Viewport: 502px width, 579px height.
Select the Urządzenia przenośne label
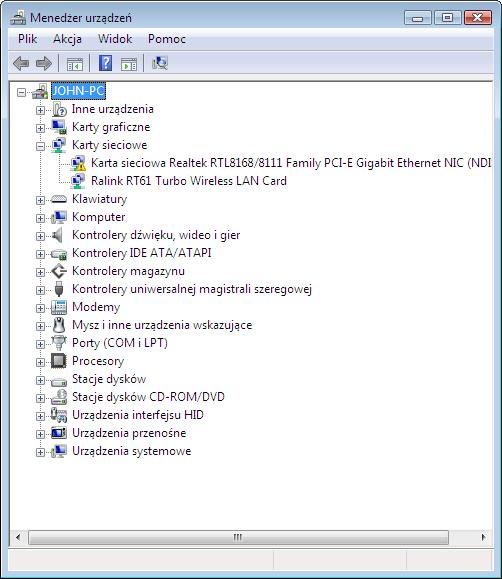click(129, 433)
